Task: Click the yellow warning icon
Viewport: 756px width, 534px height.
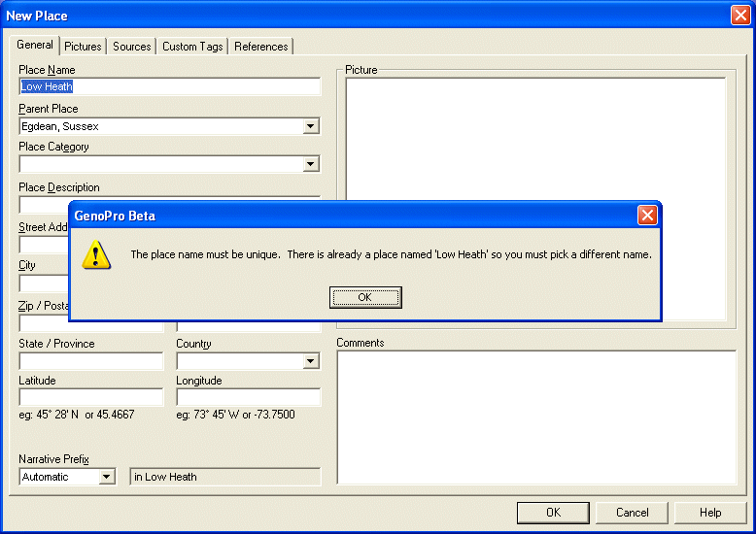Action: click(95, 255)
